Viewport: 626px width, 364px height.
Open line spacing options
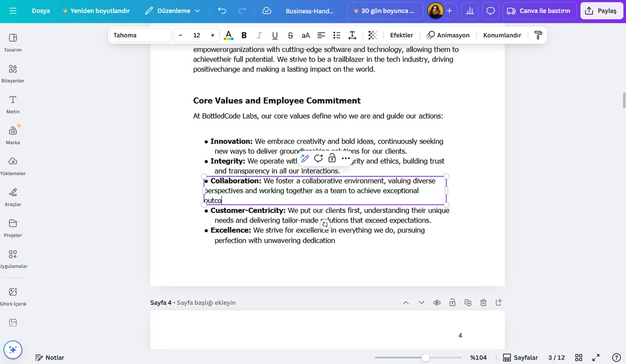click(x=352, y=35)
